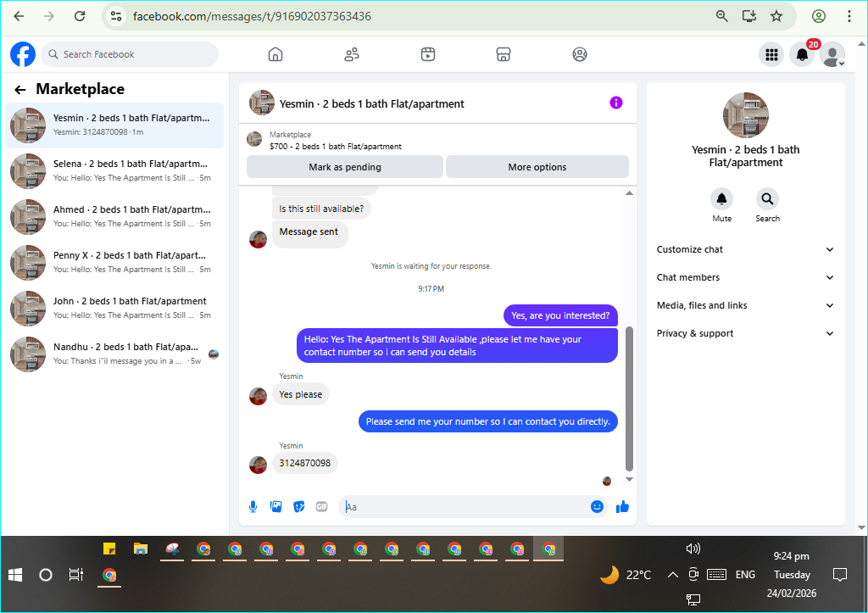Open Penny X conversation in the list
Viewport: 868px width, 613px height.
click(114, 263)
